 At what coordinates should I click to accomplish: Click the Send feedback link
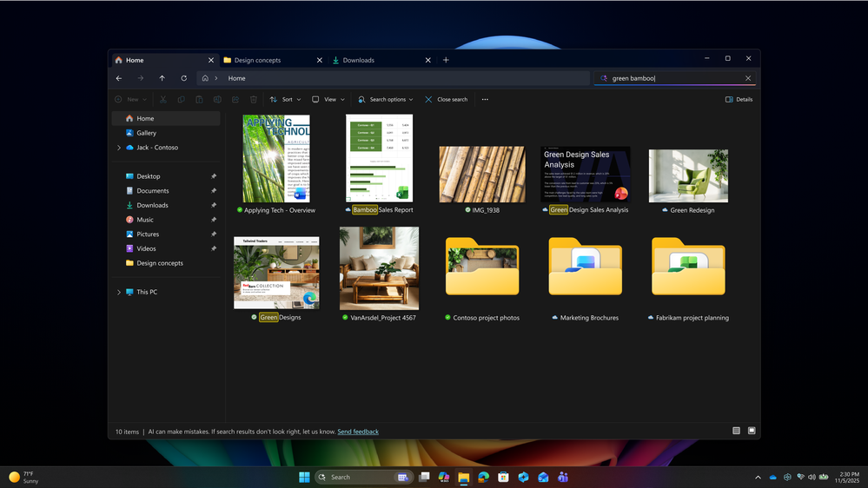tap(358, 432)
